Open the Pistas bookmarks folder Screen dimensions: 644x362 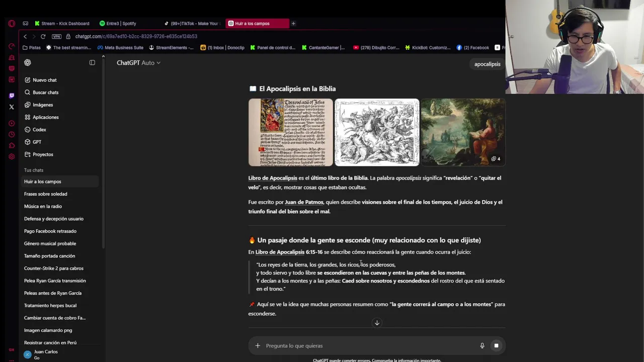(x=32, y=48)
